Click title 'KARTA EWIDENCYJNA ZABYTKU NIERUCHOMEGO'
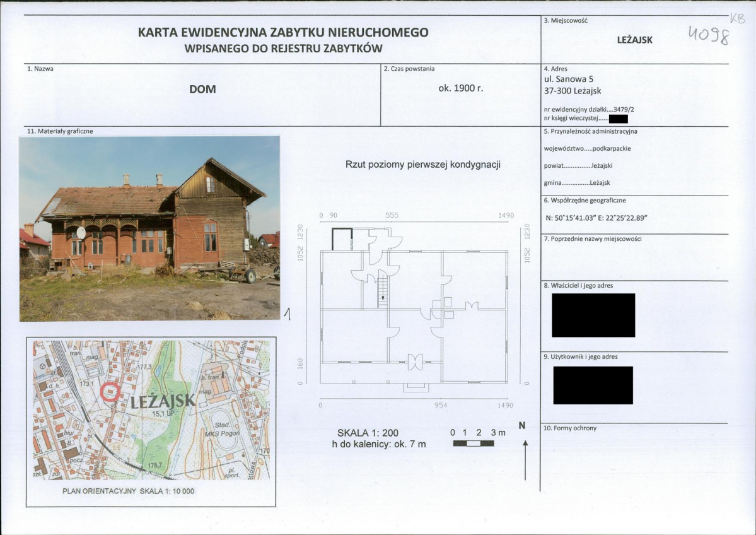 [283, 32]
